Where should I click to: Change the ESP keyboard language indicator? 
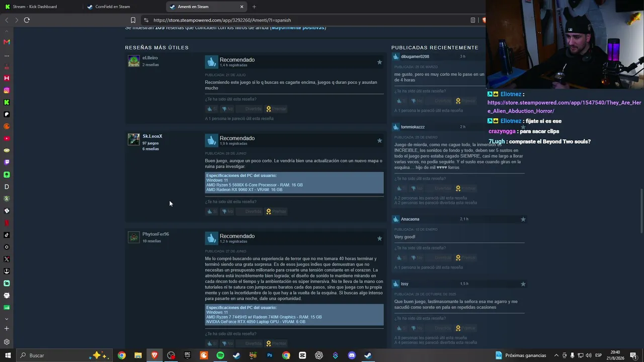[x=598, y=355]
